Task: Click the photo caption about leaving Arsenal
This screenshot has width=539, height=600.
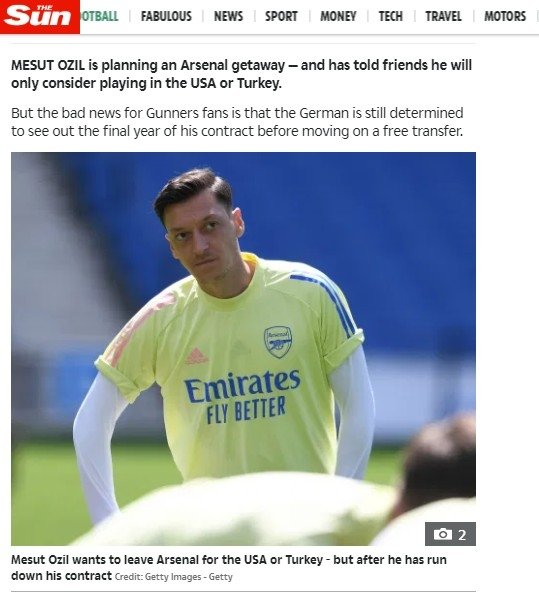Action: point(229,567)
